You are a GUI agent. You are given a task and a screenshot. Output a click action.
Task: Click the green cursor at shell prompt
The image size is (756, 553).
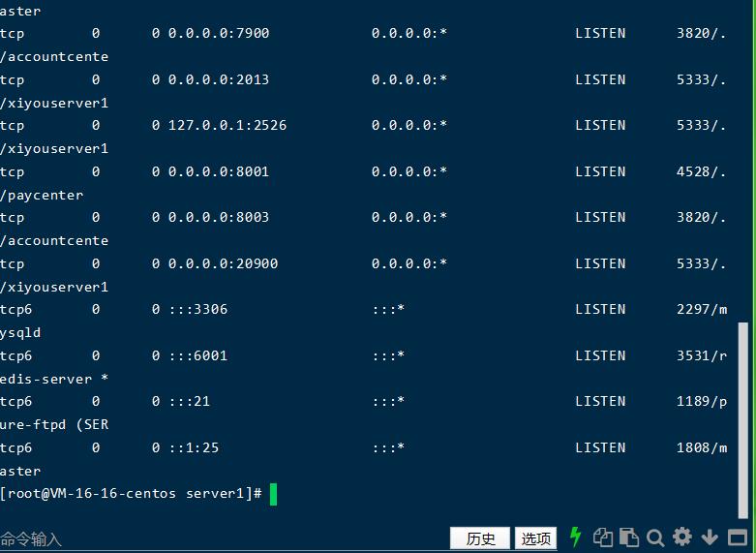tap(274, 494)
